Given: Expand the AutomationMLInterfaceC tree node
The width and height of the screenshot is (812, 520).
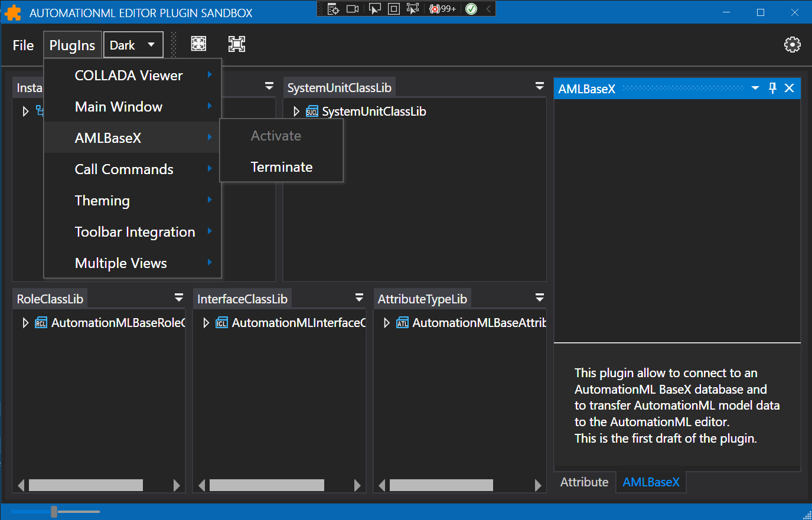Looking at the screenshot, I should [x=206, y=323].
